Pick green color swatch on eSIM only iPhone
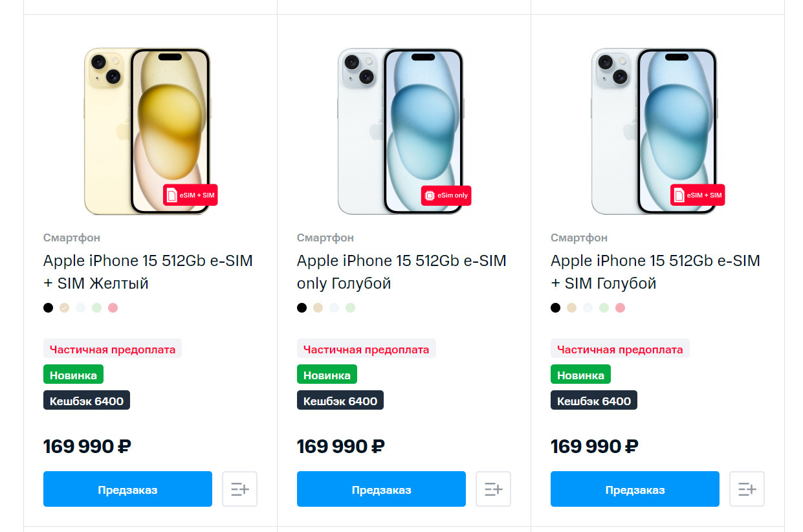This screenshot has width=803, height=532. (x=350, y=308)
